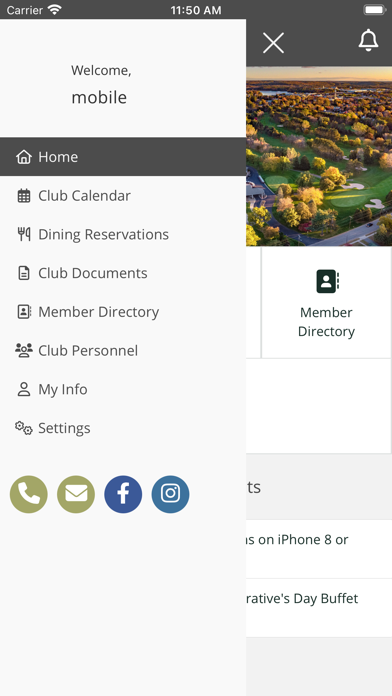Open Settings menu entry
Screen dimensions: 392x696
tap(123, 428)
